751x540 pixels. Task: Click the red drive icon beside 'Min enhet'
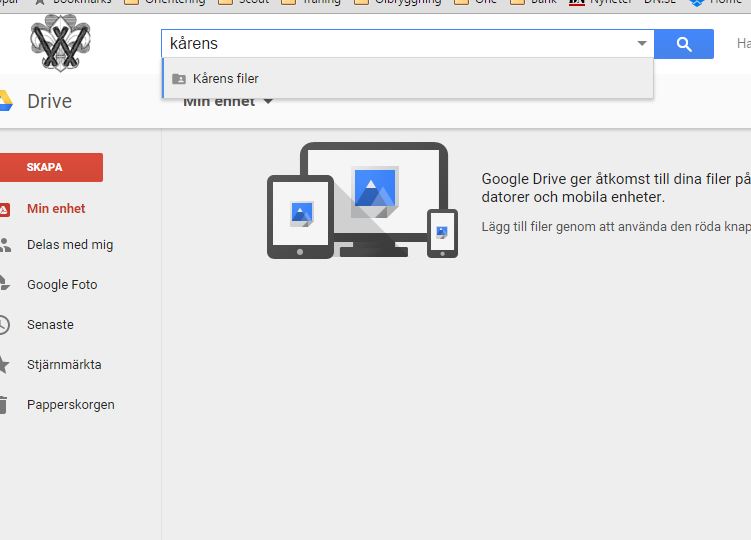[x=4, y=209]
